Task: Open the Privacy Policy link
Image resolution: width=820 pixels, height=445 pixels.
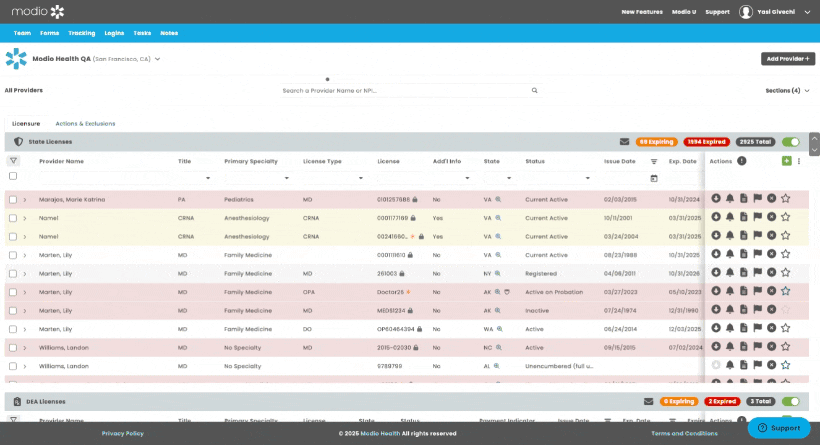Action: pyautogui.click(x=122, y=433)
